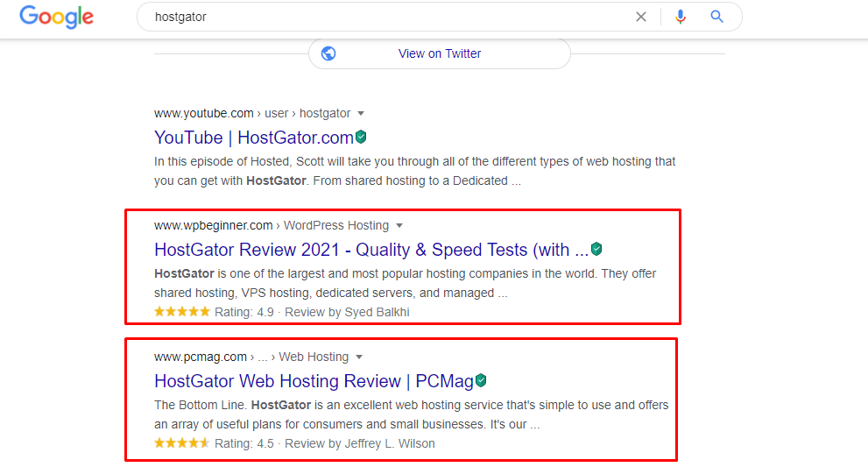Open HostGator Web Hosting Review PCMag result

click(x=314, y=381)
